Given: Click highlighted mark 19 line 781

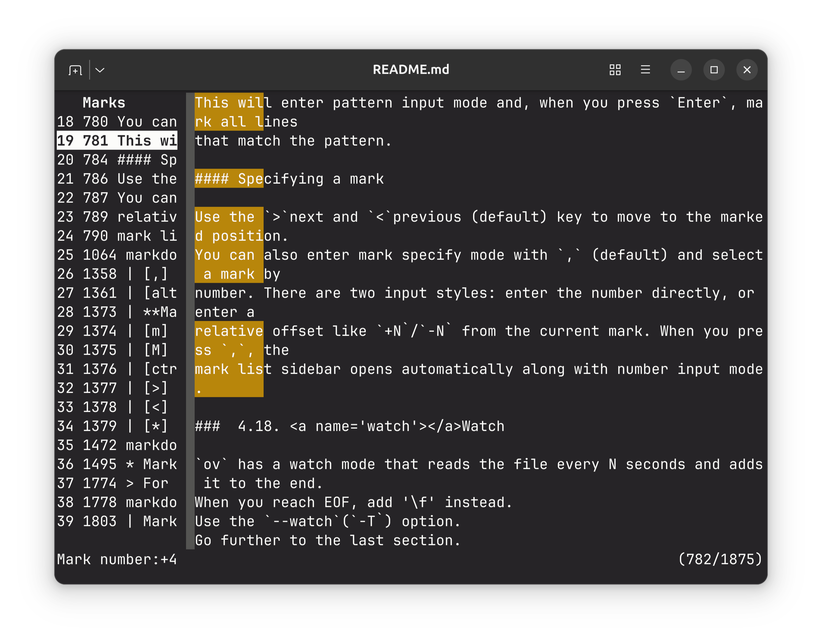Looking at the screenshot, I should coord(117,141).
